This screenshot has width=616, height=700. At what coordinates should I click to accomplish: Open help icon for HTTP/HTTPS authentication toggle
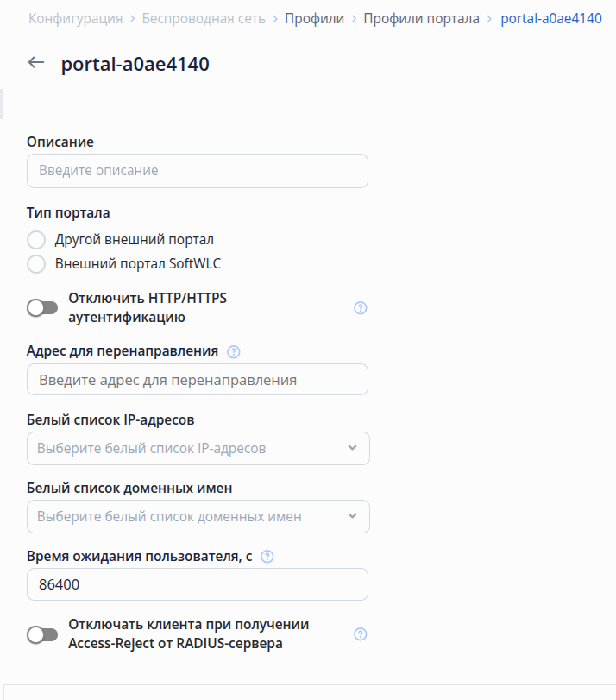[361, 308]
